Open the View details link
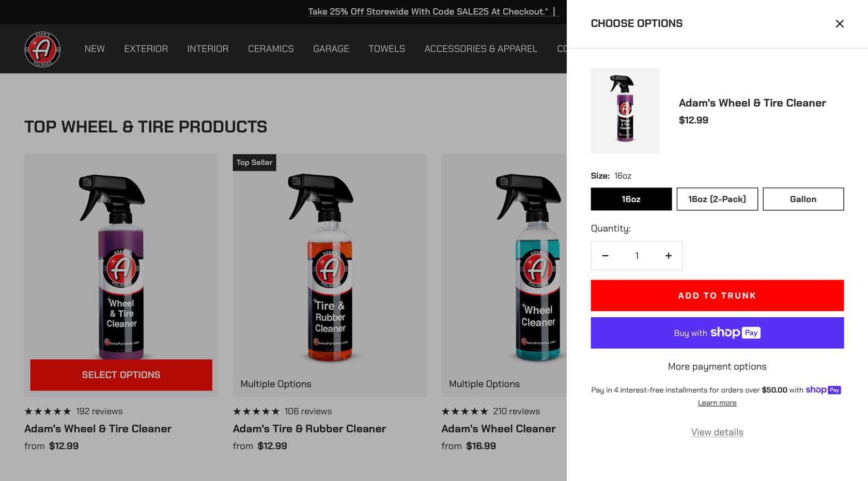The width and height of the screenshot is (868, 481). click(x=717, y=432)
